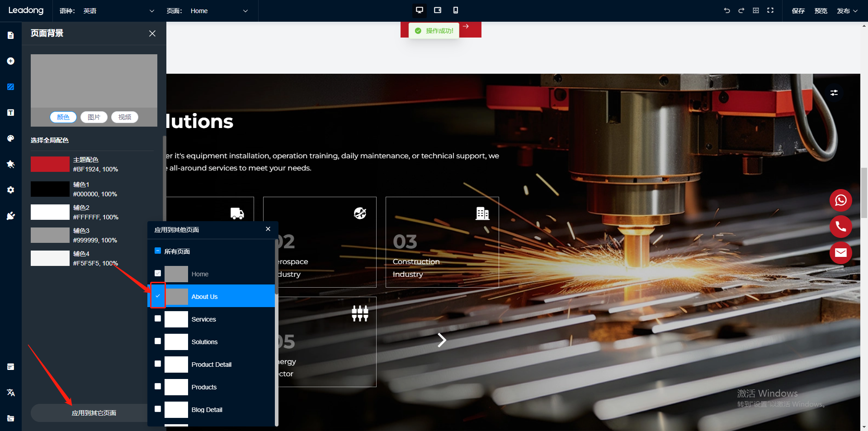The image size is (868, 431).
Task: Click the add component plus sidebar icon
Action: (x=11, y=61)
